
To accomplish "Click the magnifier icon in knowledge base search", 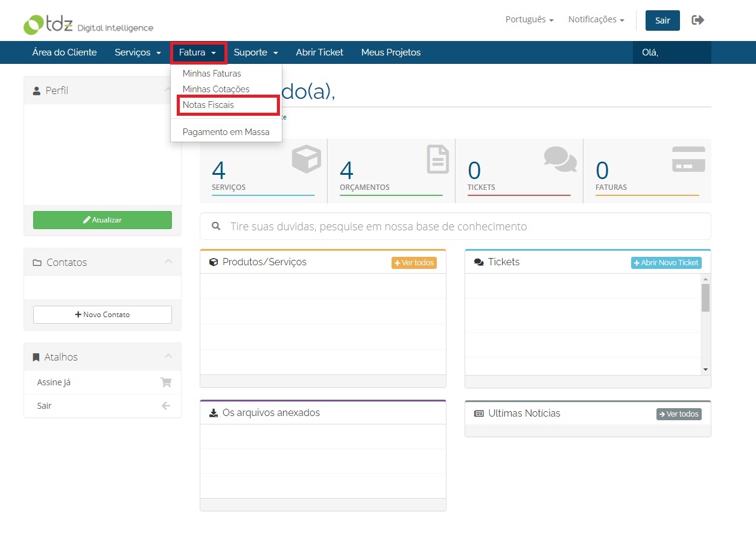I will coord(216,226).
